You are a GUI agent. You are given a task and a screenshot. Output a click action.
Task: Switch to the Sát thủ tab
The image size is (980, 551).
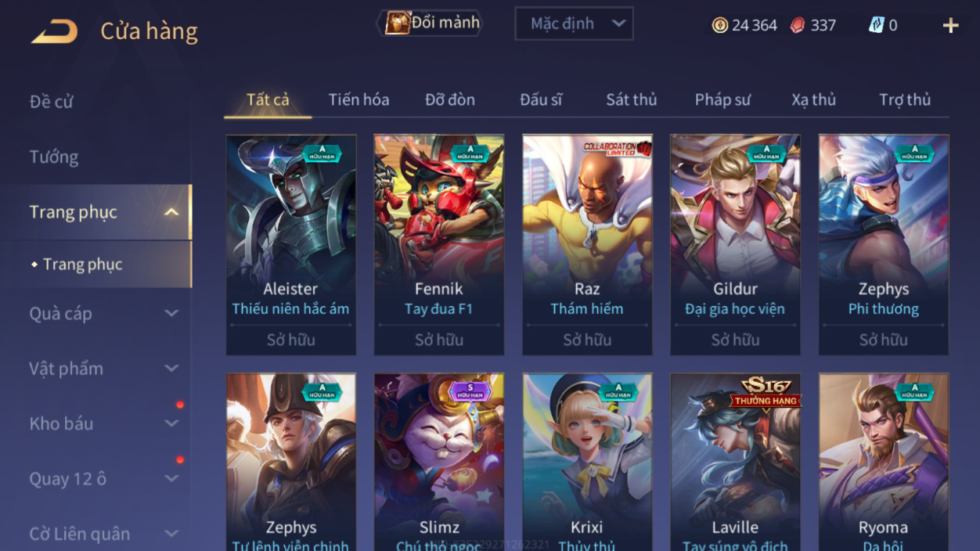(x=631, y=99)
